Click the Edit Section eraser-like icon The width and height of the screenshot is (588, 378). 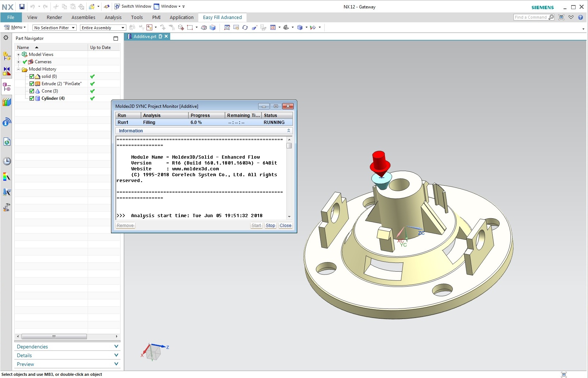pyautogui.click(x=255, y=27)
